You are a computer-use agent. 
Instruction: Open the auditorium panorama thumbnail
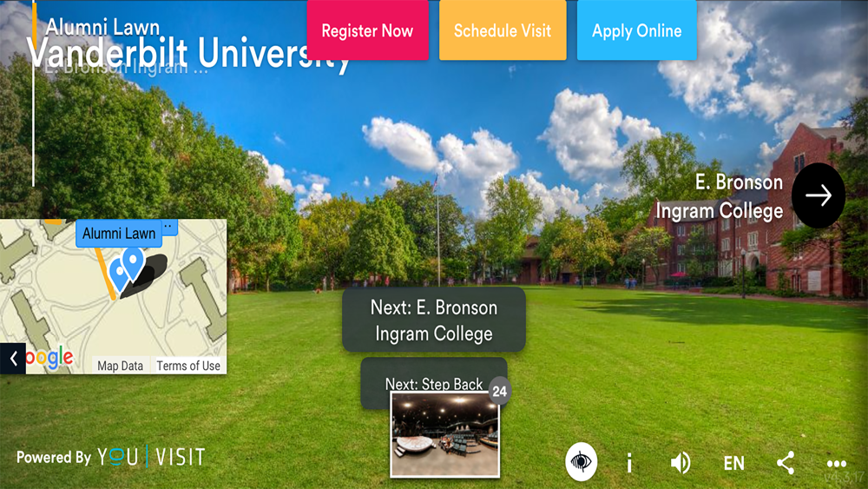(x=445, y=434)
